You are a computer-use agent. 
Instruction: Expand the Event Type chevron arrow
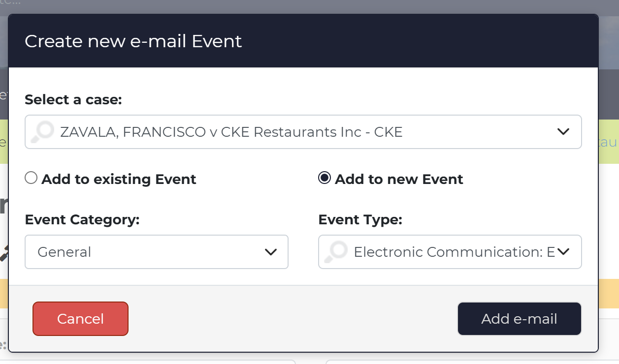pyautogui.click(x=563, y=252)
